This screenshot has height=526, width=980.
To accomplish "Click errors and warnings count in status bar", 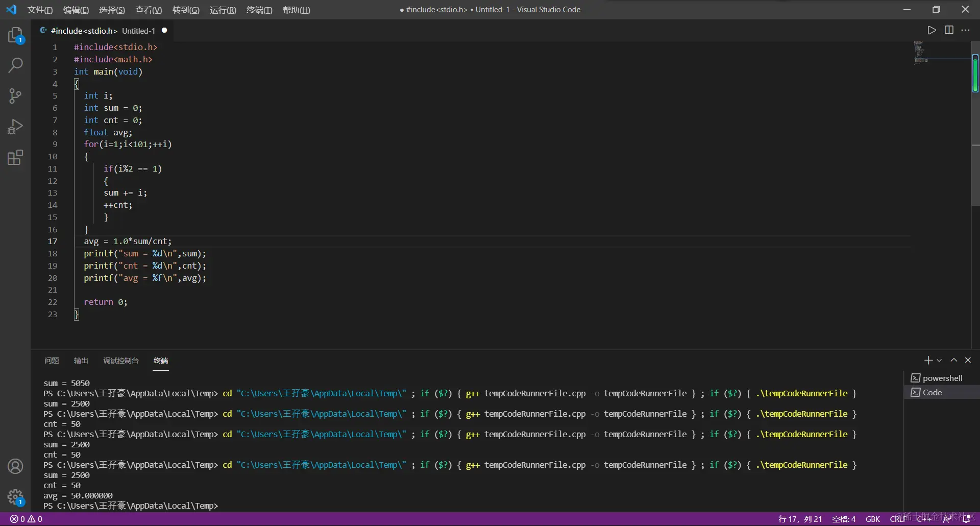I will [x=27, y=519].
